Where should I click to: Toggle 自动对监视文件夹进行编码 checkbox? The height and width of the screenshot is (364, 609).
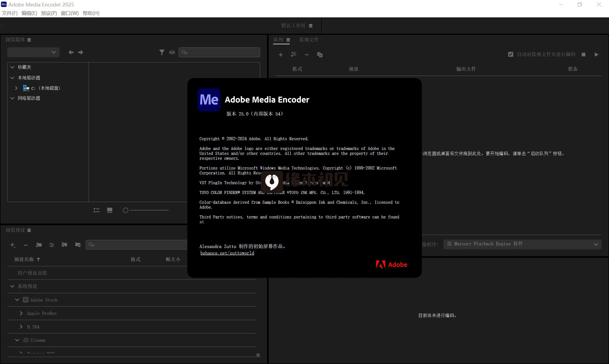click(511, 54)
